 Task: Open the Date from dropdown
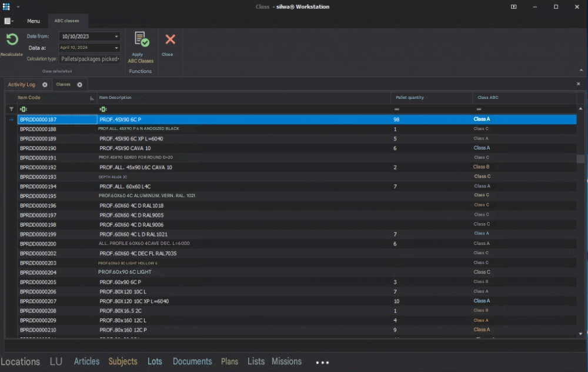pyautogui.click(x=116, y=36)
